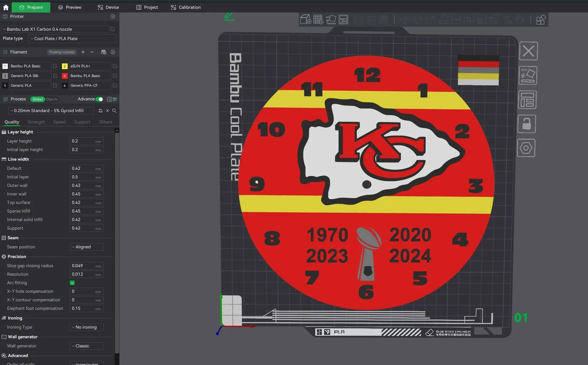588x365 pixels.
Task: Open the Project tab
Action: (x=147, y=7)
